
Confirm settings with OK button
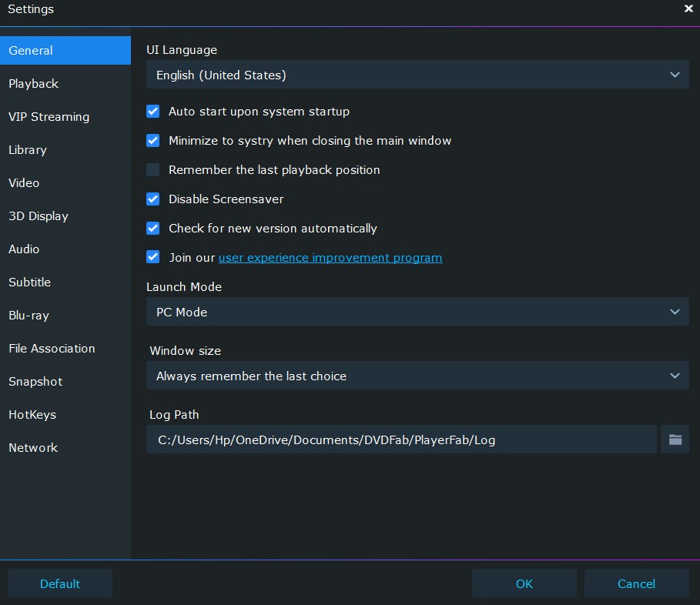pyautogui.click(x=524, y=583)
